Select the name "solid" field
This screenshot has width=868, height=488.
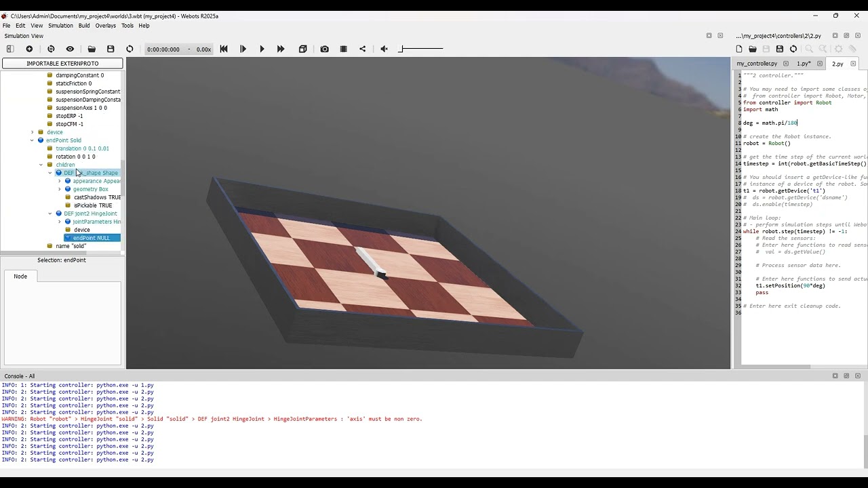pyautogui.click(x=71, y=246)
